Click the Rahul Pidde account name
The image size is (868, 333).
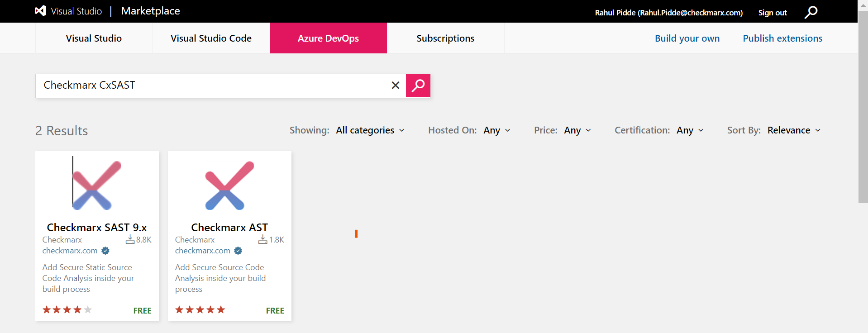668,13
